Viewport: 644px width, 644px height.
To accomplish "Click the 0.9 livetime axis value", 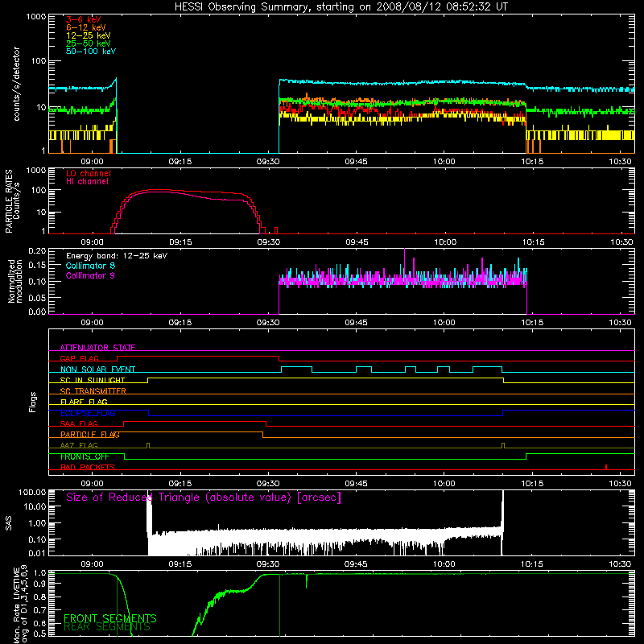I will click(40, 584).
